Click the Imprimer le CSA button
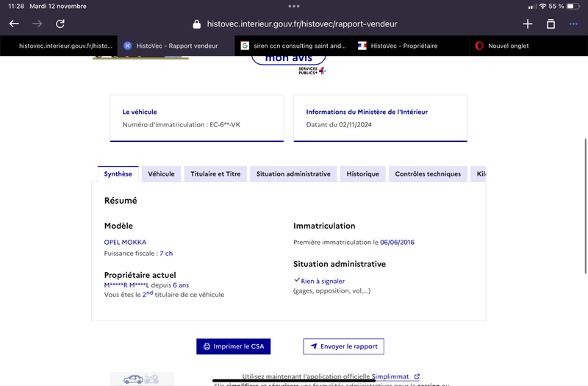This screenshot has height=386, width=588. (233, 346)
